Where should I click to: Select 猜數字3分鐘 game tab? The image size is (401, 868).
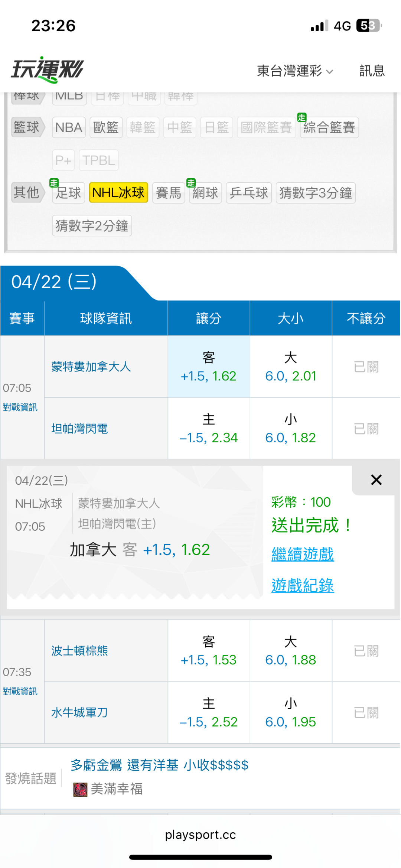coord(316,192)
